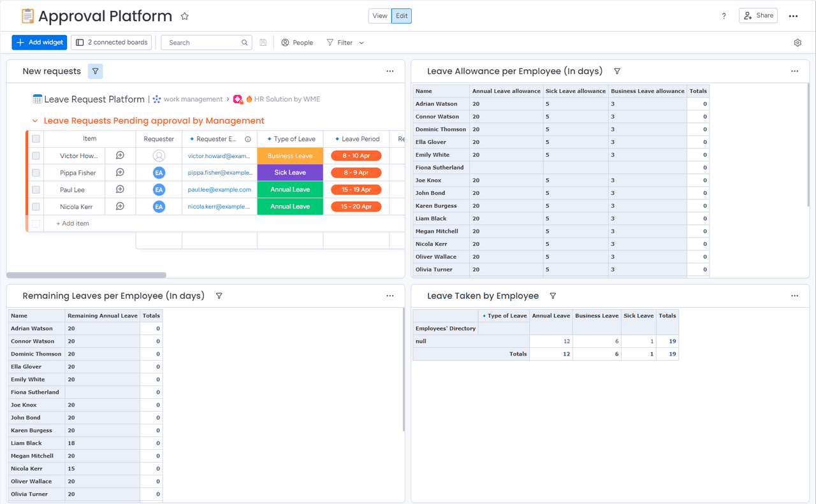Image resolution: width=816 pixels, height=504 pixels.
Task: Open conversation for Nicola Kerr item
Action: point(120,206)
